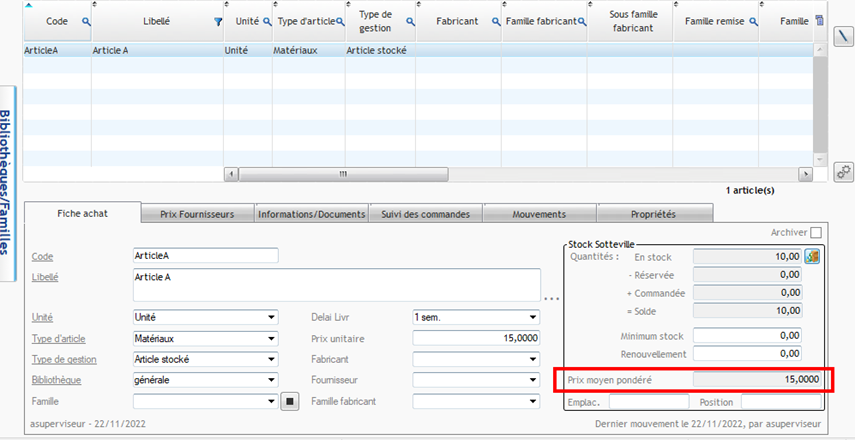
Task: Open the Mouvements tab
Action: [x=539, y=214]
